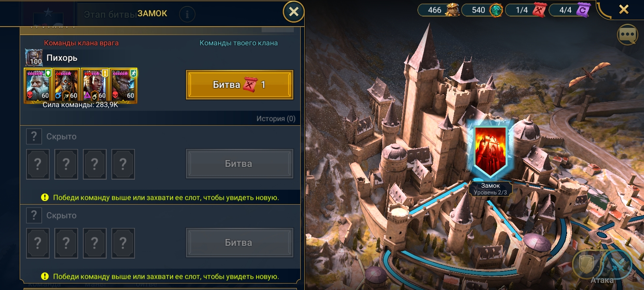Click the second hidden team's question mark icon
Image resolution: width=644 pixels, height=290 pixels.
coord(34,215)
